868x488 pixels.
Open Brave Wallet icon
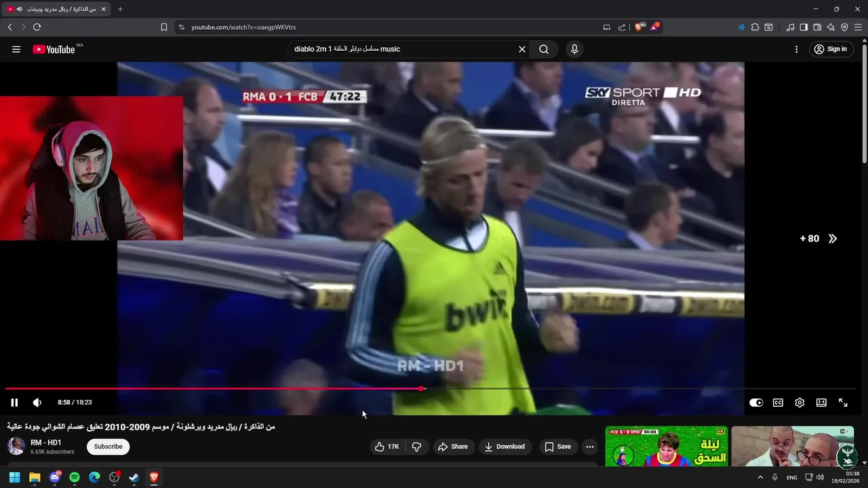(x=817, y=27)
